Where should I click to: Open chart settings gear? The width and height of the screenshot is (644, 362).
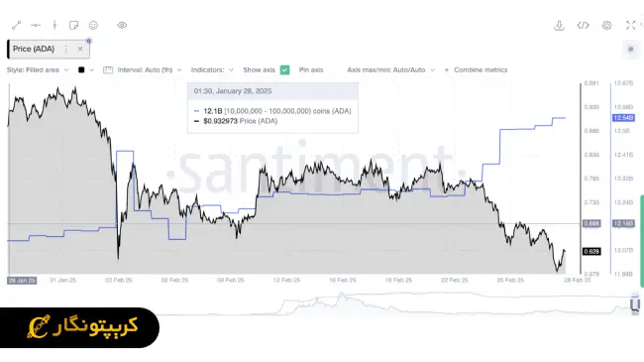click(606, 26)
